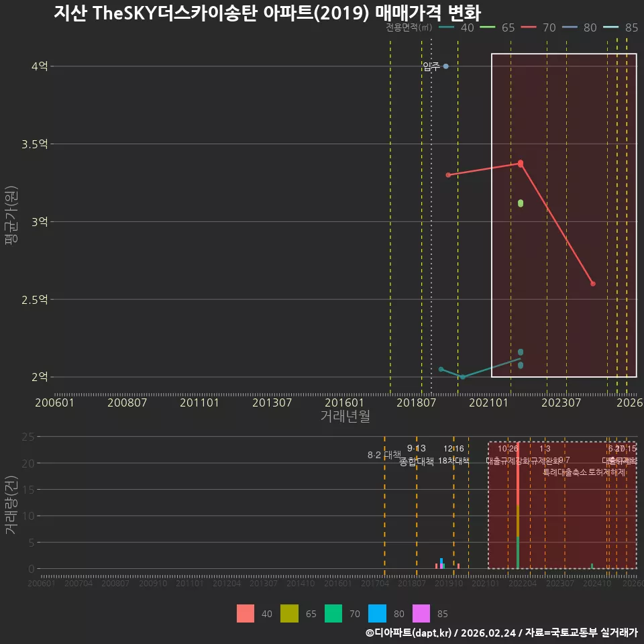The image size is (644, 644).
Task: Click the 거래량(건) volume axis title
Action: tap(11, 504)
